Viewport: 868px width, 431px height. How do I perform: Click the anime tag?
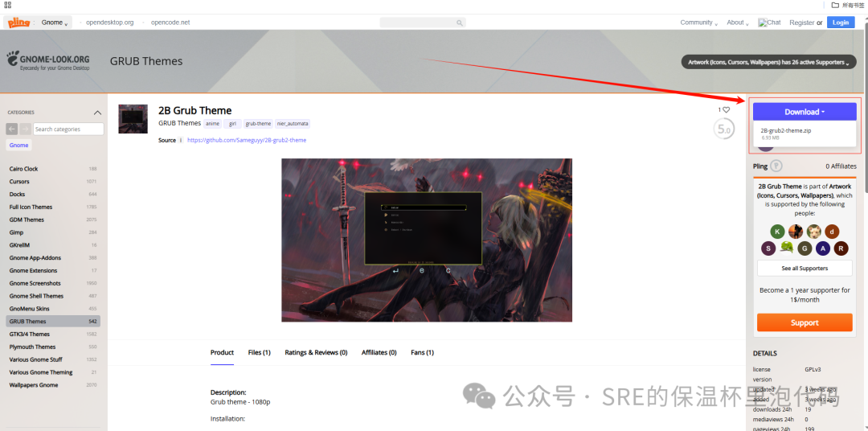click(212, 124)
